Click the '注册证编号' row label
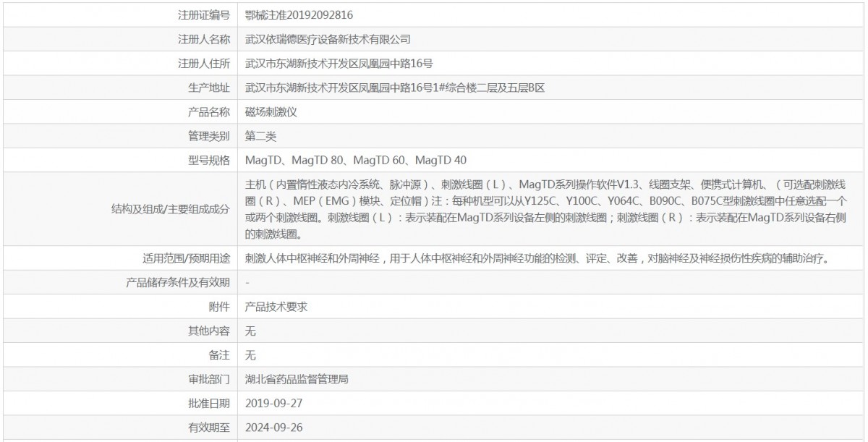This screenshot has width=868, height=442. (204, 14)
